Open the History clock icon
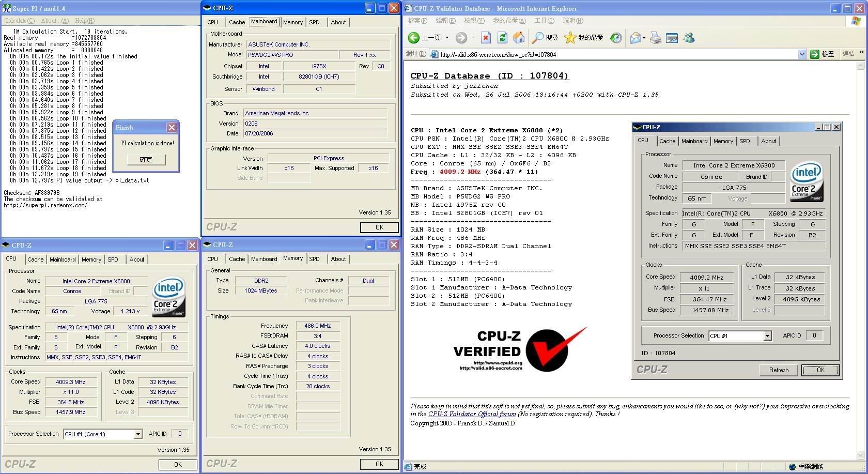Image resolution: width=868 pixels, height=474 pixels. click(616, 38)
